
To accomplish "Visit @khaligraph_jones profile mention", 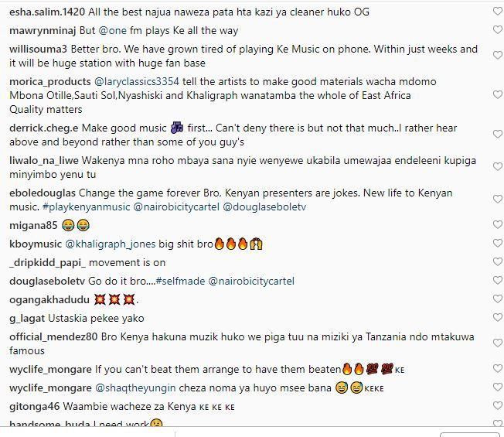I will point(111,244).
